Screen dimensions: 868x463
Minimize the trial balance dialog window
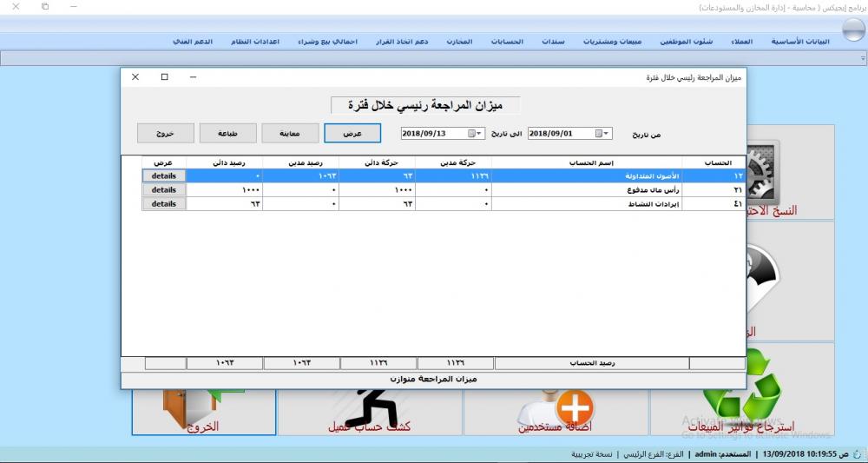tap(193, 77)
